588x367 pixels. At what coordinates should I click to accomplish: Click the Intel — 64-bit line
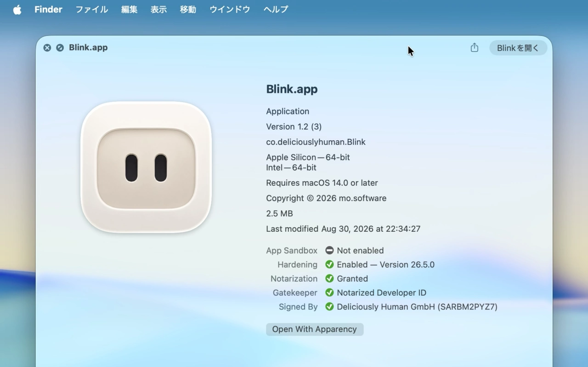(x=291, y=168)
